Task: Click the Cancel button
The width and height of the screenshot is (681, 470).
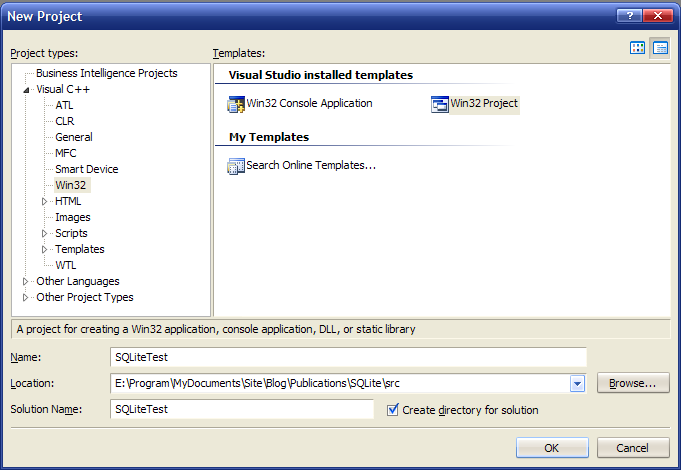Action: click(x=633, y=447)
